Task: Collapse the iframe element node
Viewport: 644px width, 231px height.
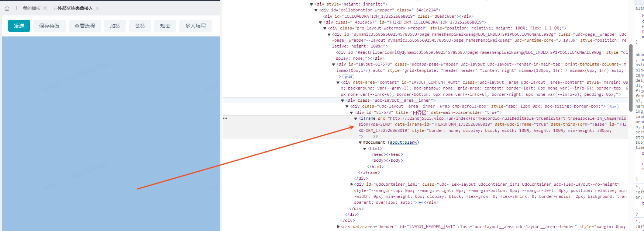Action: point(356,119)
